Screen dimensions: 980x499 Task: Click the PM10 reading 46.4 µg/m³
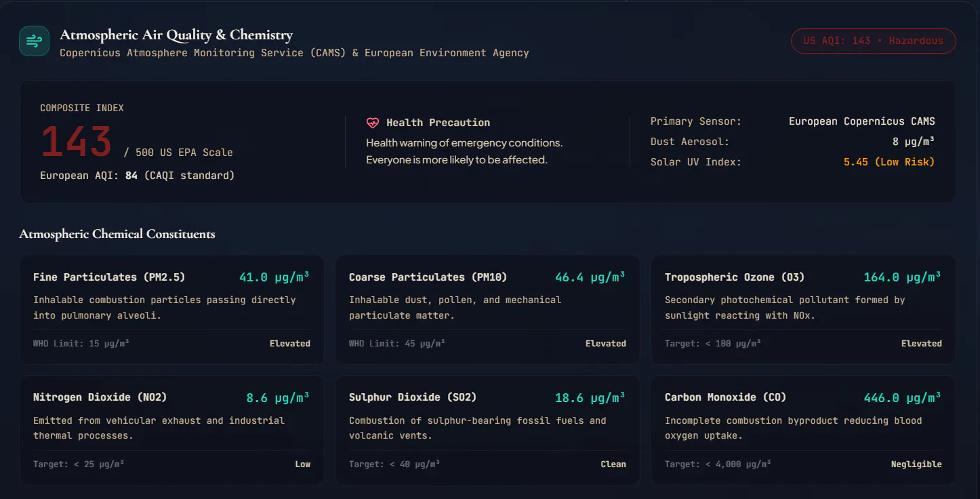[x=590, y=277]
